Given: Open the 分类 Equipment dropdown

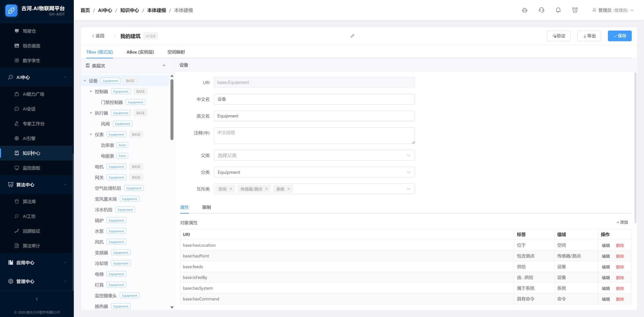Looking at the screenshot, I should (x=314, y=172).
